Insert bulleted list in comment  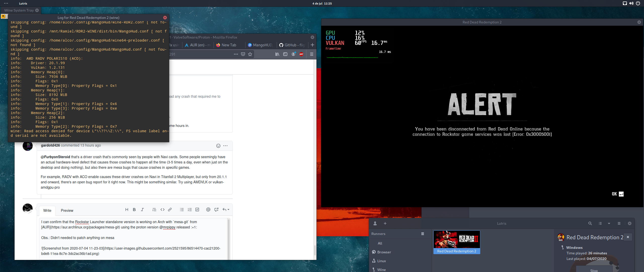(x=182, y=210)
